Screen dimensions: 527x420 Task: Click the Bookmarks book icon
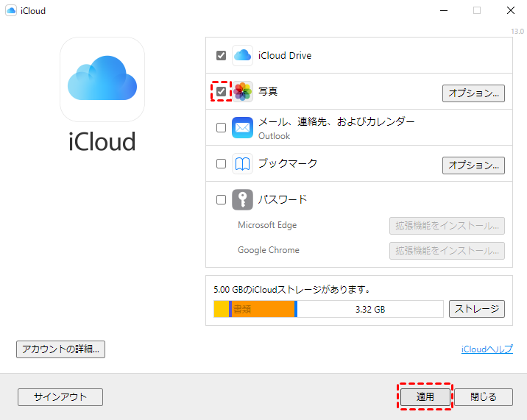pos(242,164)
